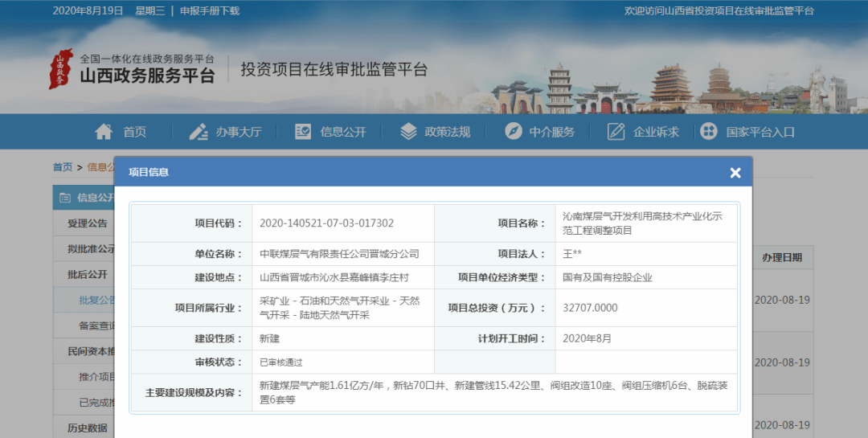The width and height of the screenshot is (868, 438).
Task: Open the 国家平台入口 navigation menu item
Action: (760, 132)
